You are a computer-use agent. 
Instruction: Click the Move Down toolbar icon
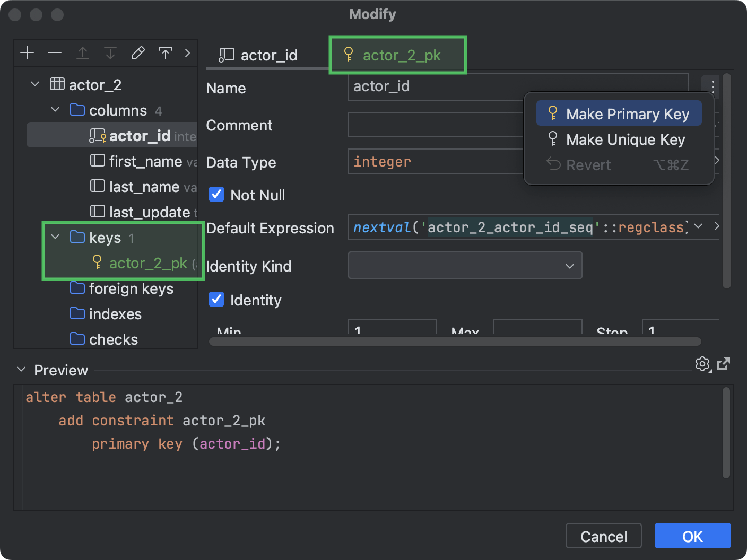110,53
